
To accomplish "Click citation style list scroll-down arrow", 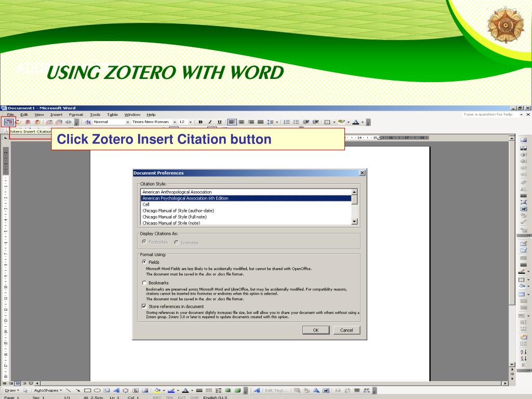I will click(x=354, y=221).
